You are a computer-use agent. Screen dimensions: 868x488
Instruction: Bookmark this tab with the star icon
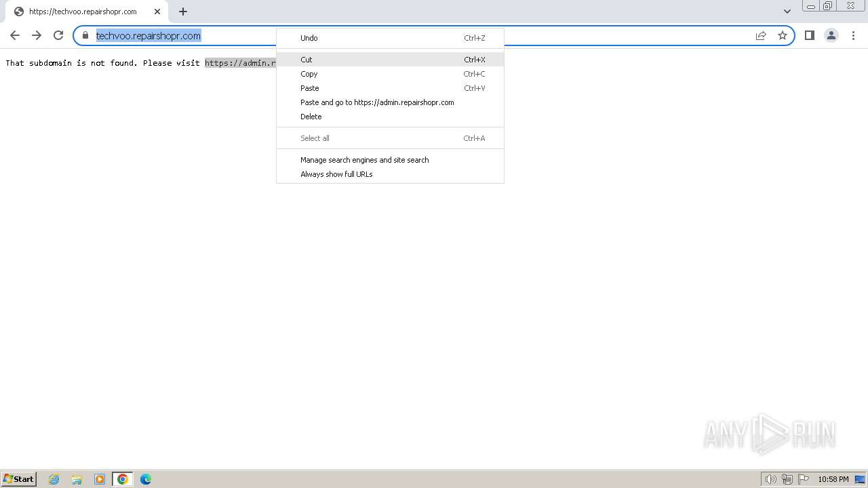click(783, 35)
